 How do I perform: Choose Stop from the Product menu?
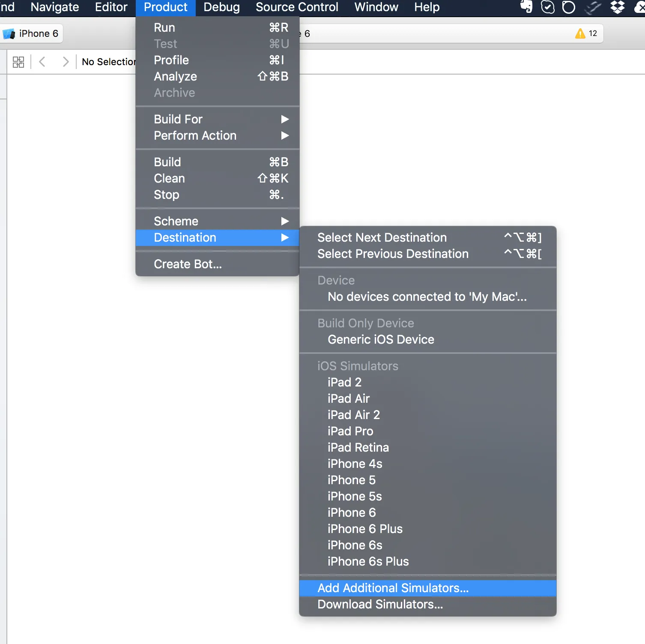click(218, 195)
